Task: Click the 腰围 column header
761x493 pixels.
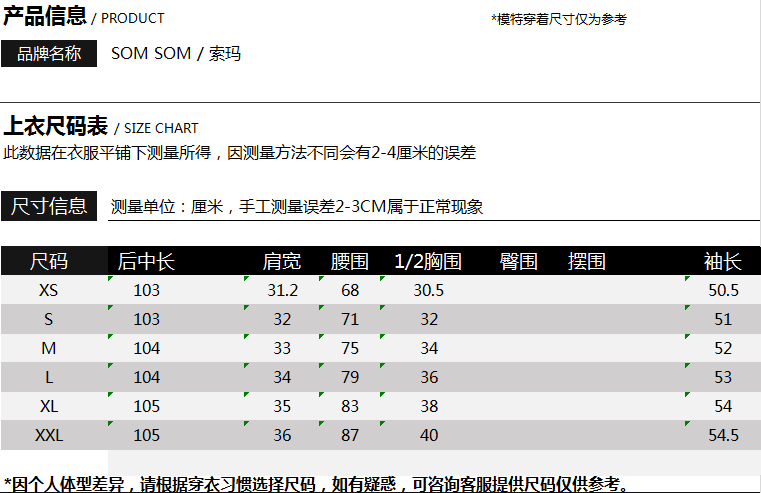Action: click(x=350, y=262)
